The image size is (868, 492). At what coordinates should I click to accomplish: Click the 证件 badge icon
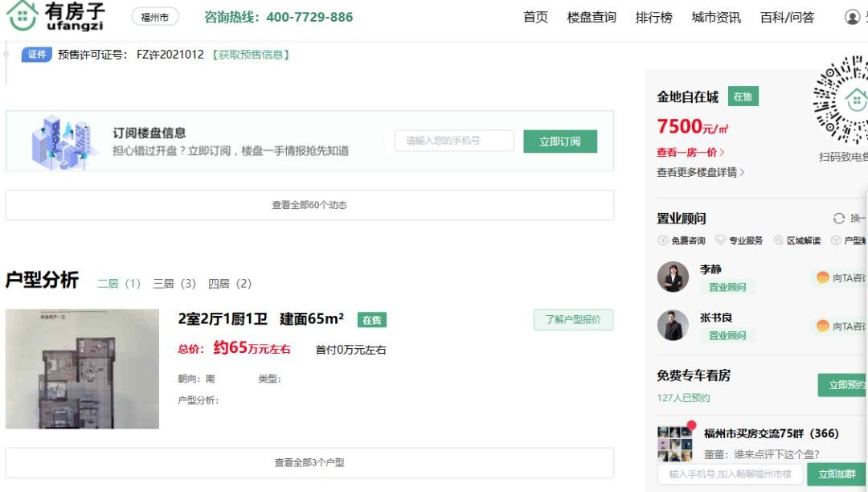(x=37, y=55)
